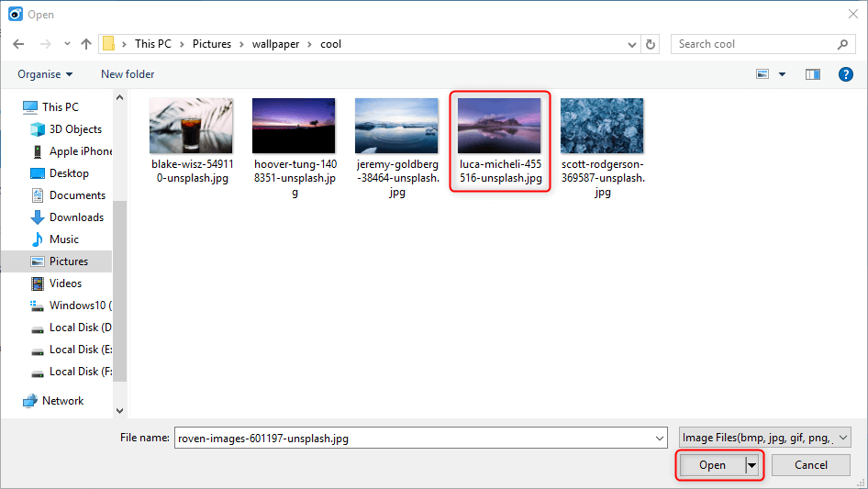Click the 3D Objects cube icon
Image resolution: width=868 pixels, height=489 pixels.
click(x=37, y=129)
